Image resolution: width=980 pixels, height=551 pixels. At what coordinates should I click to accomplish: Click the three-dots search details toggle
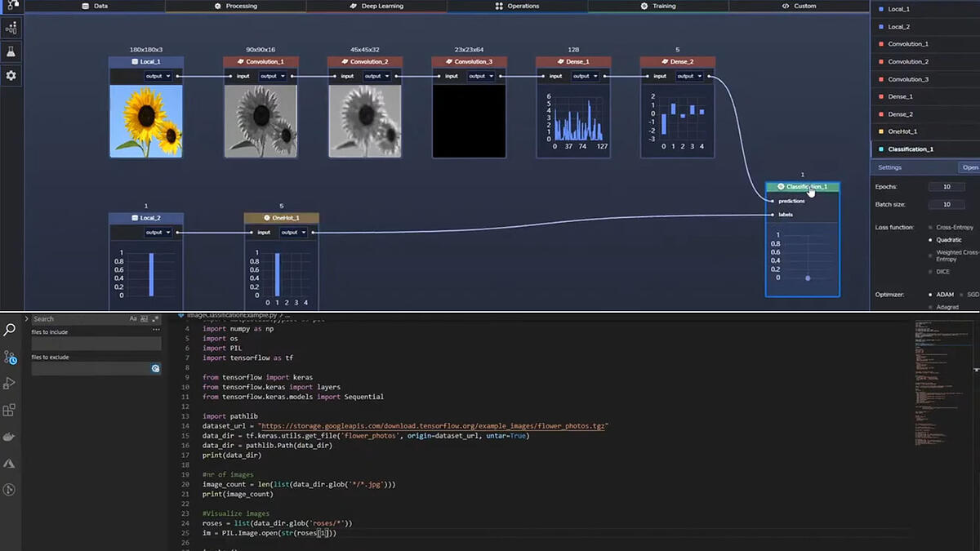156,330
